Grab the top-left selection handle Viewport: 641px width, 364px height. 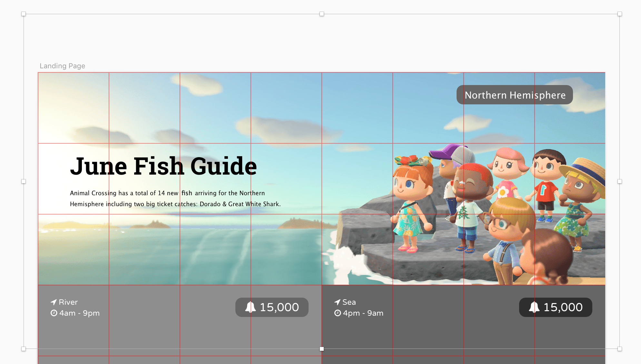tap(24, 14)
